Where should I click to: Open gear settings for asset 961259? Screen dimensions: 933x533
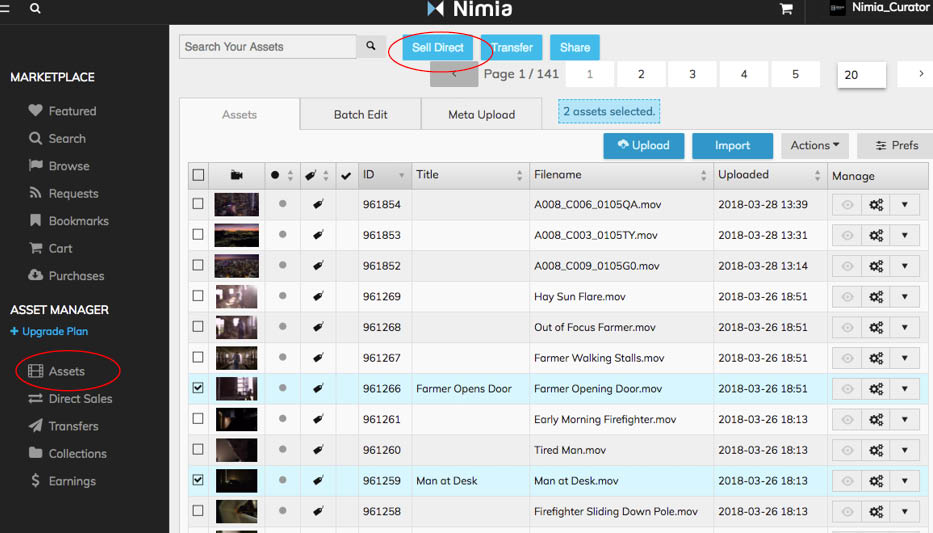[x=876, y=481]
